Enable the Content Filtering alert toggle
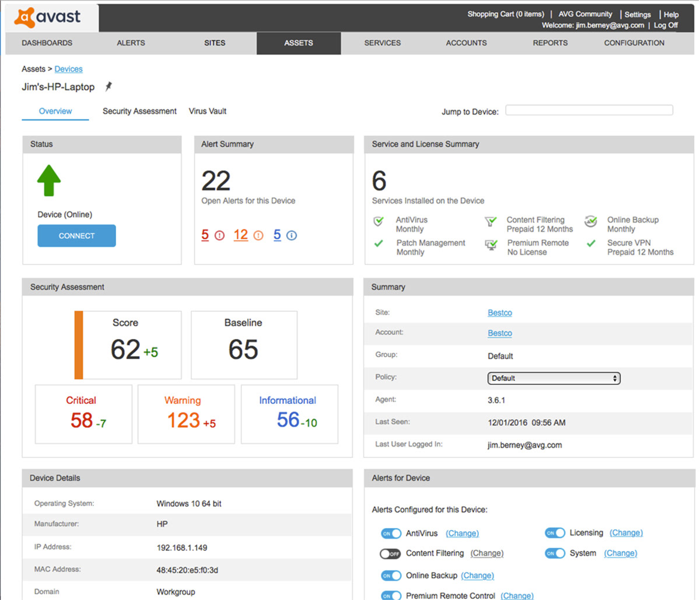700x600 pixels. click(x=390, y=553)
